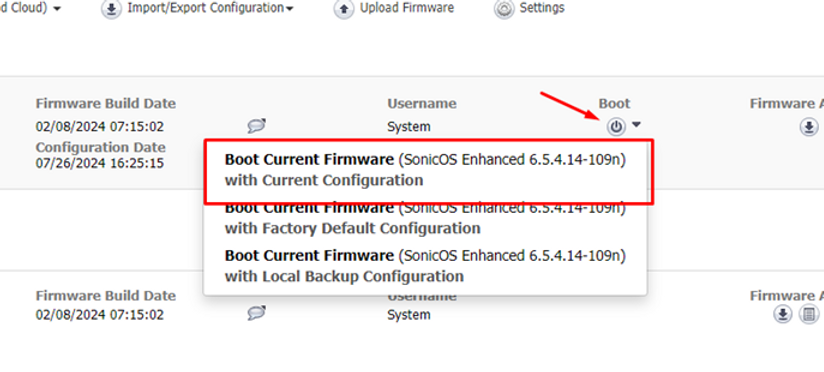Click the download firmware icon in the first row
The width and height of the screenshot is (824, 372).
pos(809,127)
